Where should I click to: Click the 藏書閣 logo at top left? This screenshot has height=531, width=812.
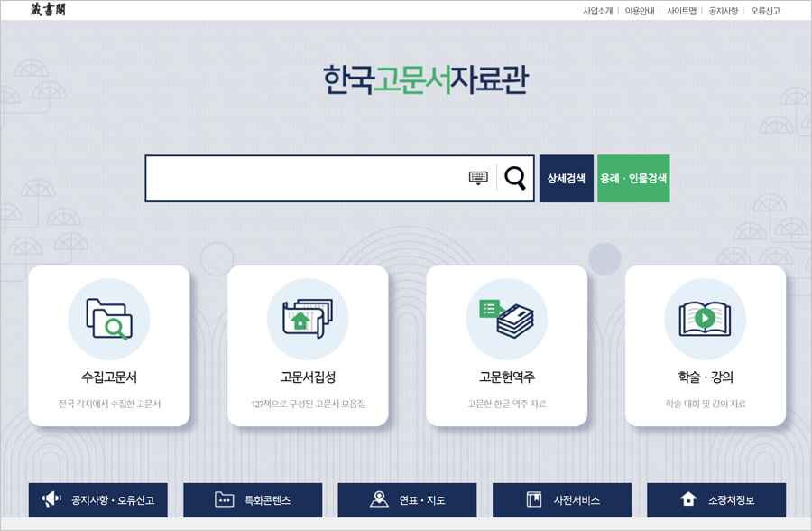[48, 10]
